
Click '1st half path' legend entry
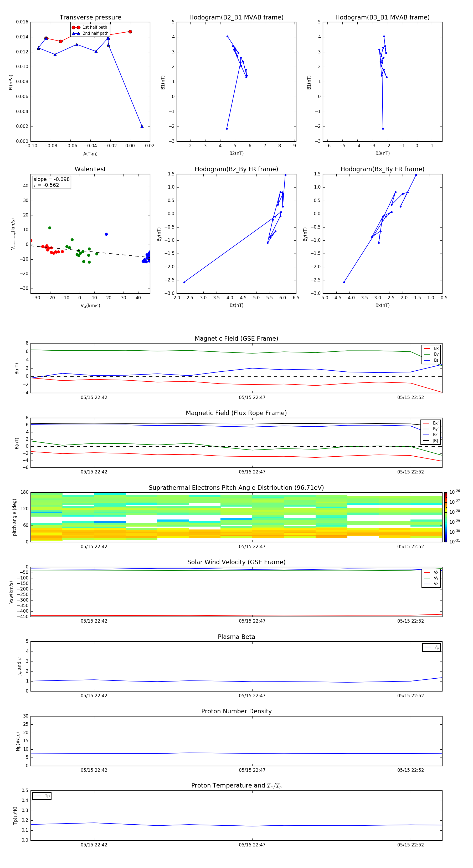click(90, 27)
